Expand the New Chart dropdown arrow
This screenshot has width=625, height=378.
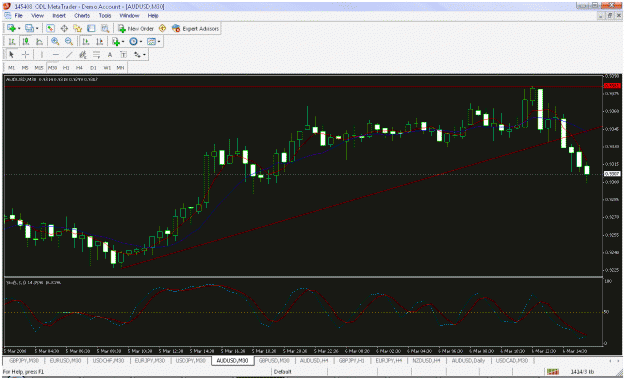[x=19, y=29]
